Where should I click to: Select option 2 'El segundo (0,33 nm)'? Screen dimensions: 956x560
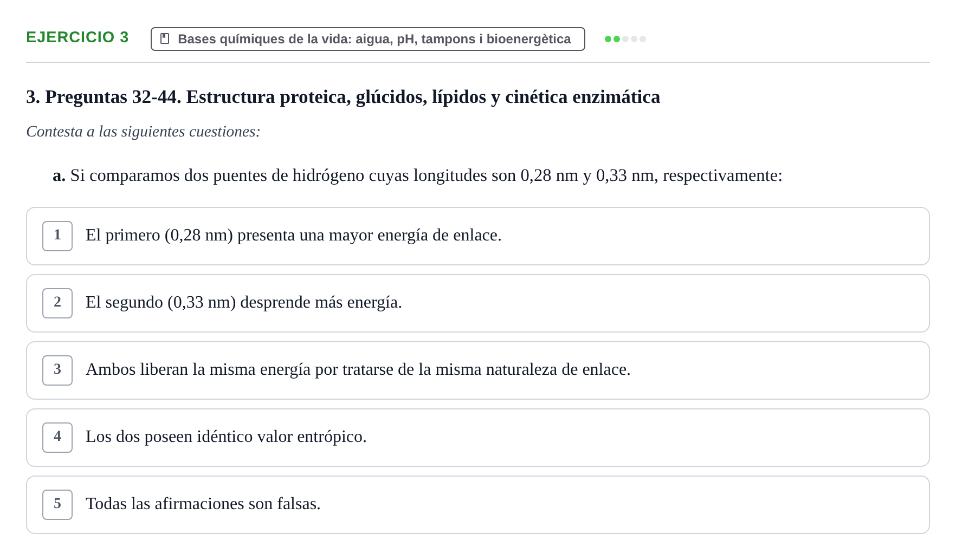click(x=478, y=303)
